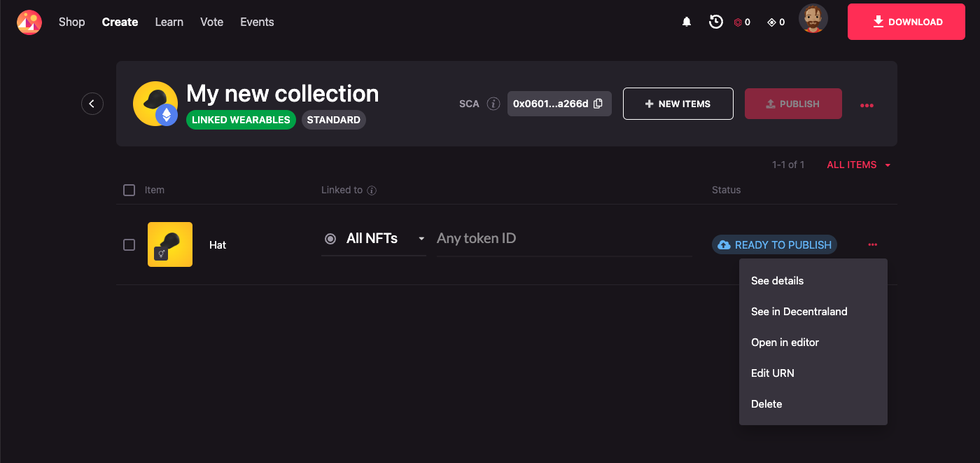Open the activity history clock icon
Screen dimensions: 980x463
pyautogui.click(x=715, y=22)
